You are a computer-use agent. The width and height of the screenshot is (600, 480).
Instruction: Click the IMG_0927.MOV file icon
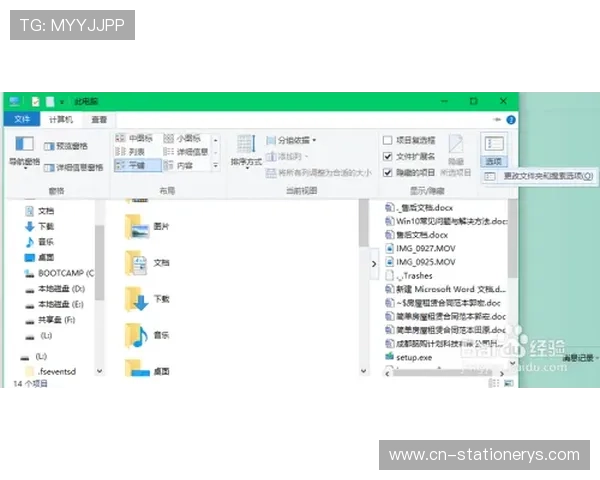[x=389, y=248]
